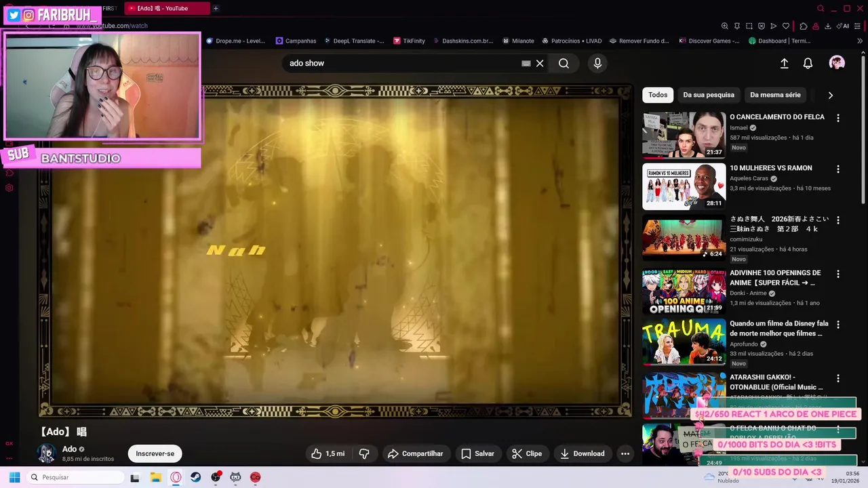The height and width of the screenshot is (488, 868).
Task: Open options for 'ADIVINHE 100 OPENINGS DE ANIME'
Action: (x=838, y=274)
